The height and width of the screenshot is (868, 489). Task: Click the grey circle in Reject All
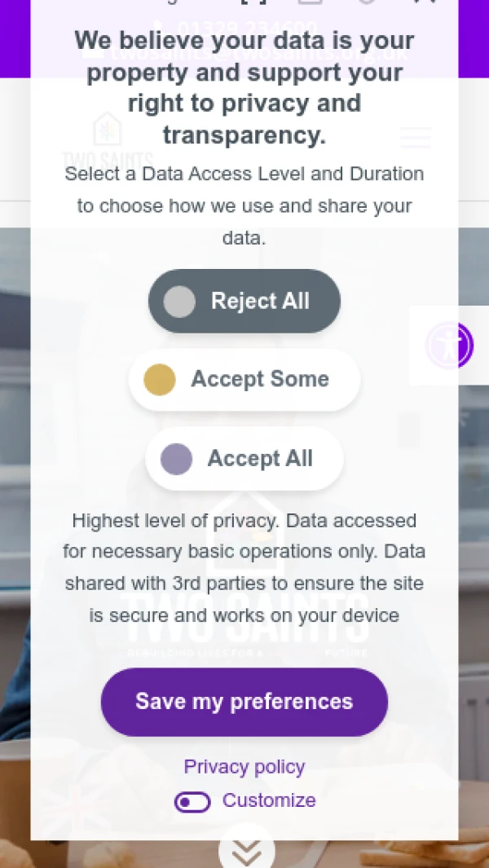(179, 302)
